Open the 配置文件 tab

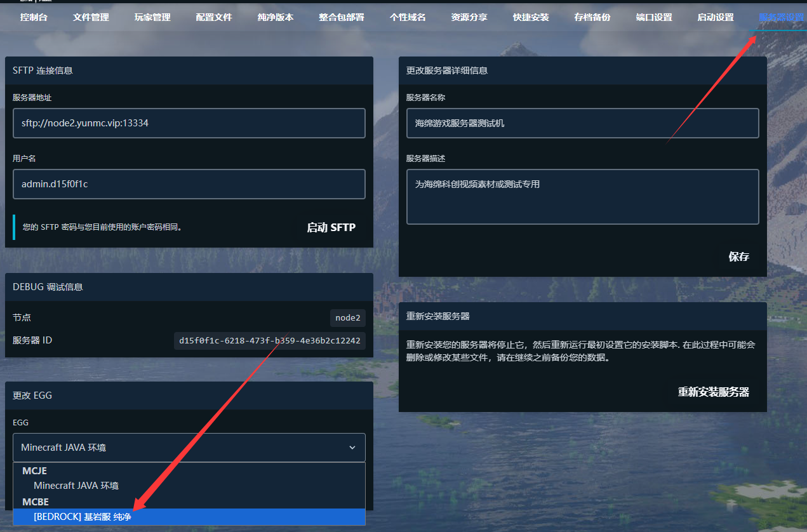(x=214, y=17)
